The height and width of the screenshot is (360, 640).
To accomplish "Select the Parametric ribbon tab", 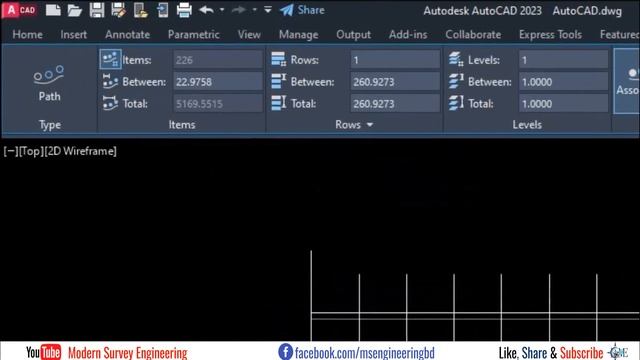I will pos(193,35).
